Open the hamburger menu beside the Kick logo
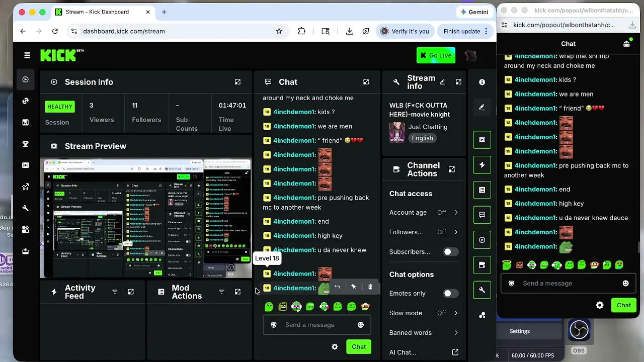644x362 pixels. [x=27, y=55]
